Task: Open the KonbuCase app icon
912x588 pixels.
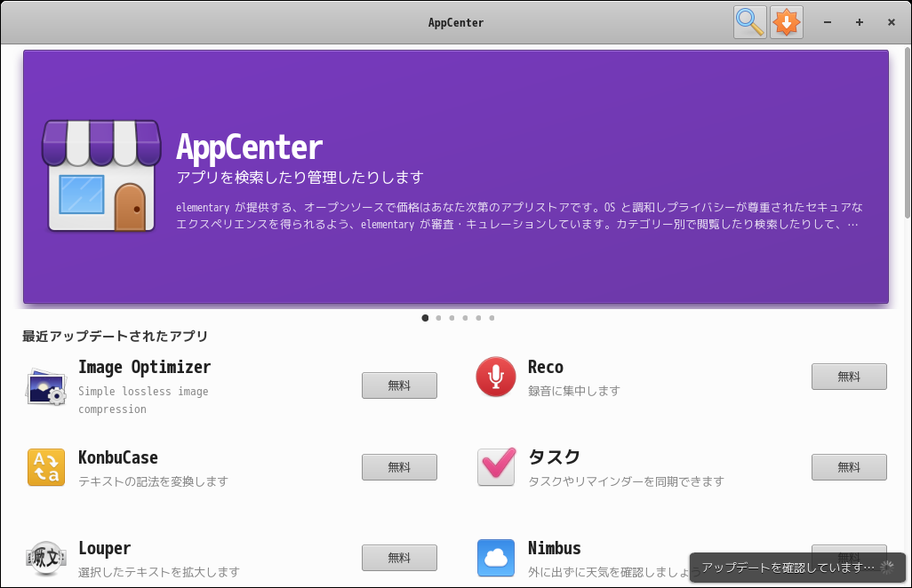Action: tap(45, 467)
